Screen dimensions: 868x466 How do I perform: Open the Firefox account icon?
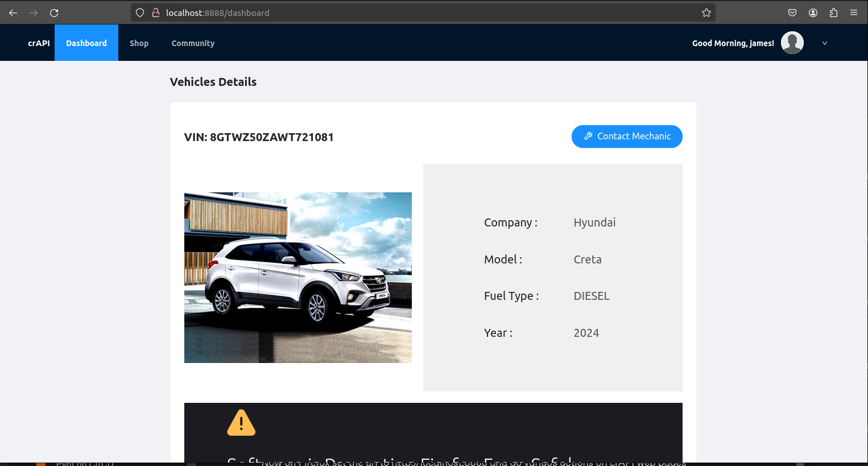tap(813, 13)
